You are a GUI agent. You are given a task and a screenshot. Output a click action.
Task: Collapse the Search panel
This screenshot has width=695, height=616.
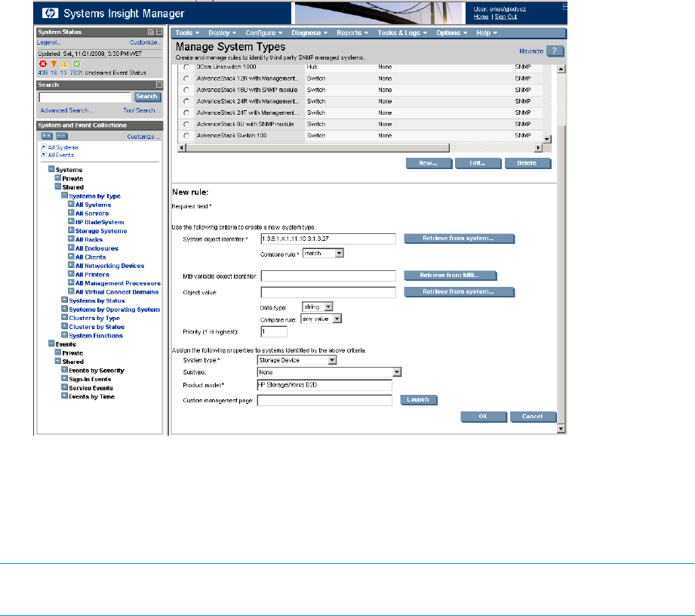pyautogui.click(x=159, y=85)
